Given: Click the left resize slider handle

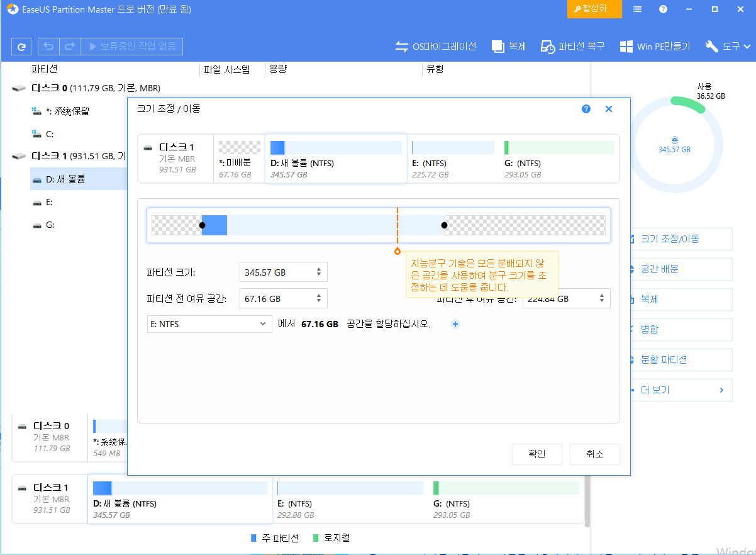Looking at the screenshot, I should (203, 225).
